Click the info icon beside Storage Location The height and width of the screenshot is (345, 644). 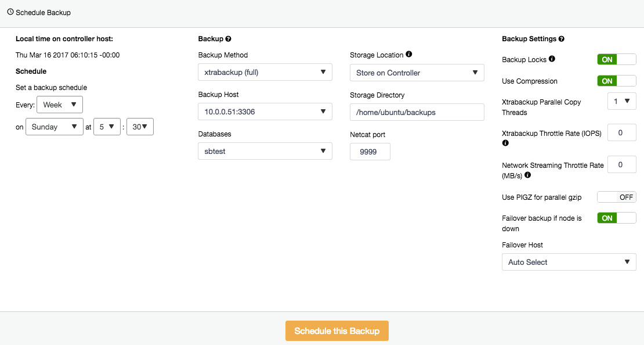point(408,54)
